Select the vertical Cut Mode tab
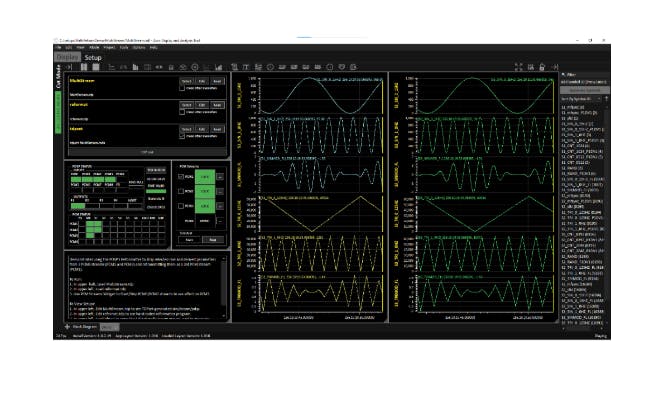The height and width of the screenshot is (403, 664). click(58, 76)
